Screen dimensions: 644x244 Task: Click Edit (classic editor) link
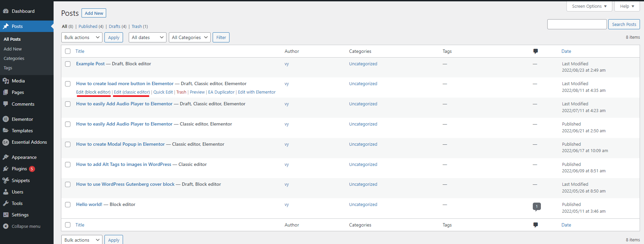click(x=132, y=92)
